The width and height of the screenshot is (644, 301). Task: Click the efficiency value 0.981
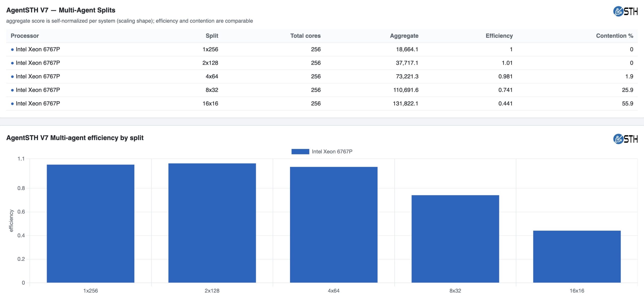505,76
